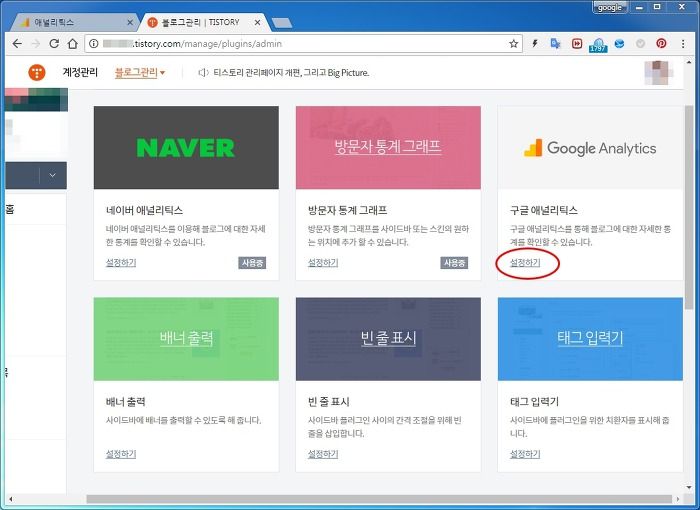
Task: Click the vertical scrollbar thumb
Action: tap(689, 207)
